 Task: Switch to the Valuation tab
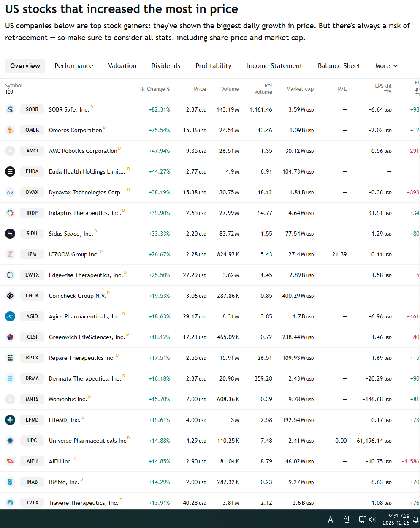coord(122,66)
